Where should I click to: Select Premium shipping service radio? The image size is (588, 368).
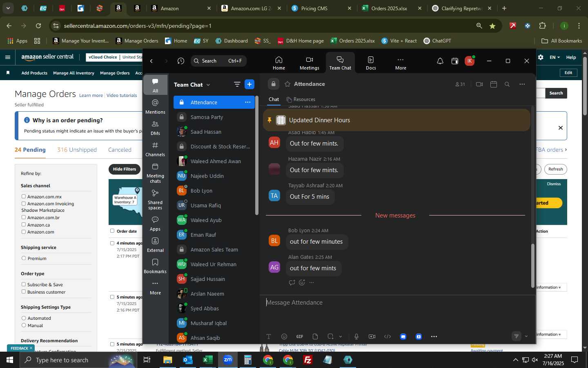[x=24, y=258]
